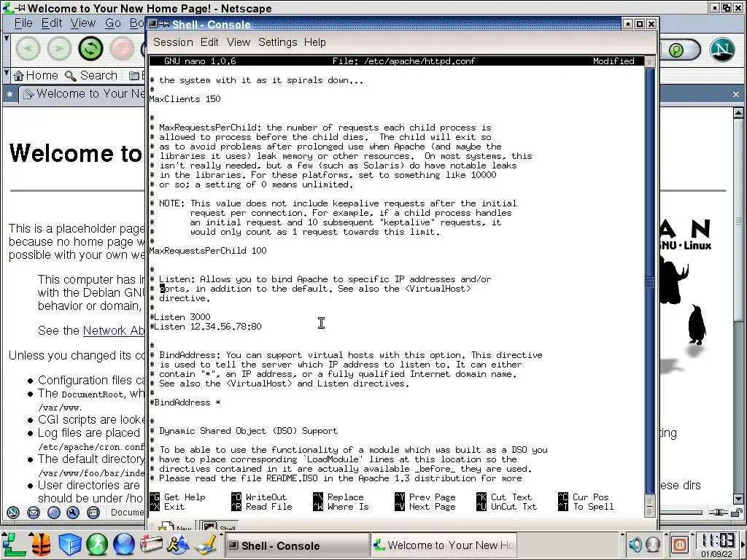Open the mailbox panel icon
The height and width of the screenshot is (560, 747).
151,545
